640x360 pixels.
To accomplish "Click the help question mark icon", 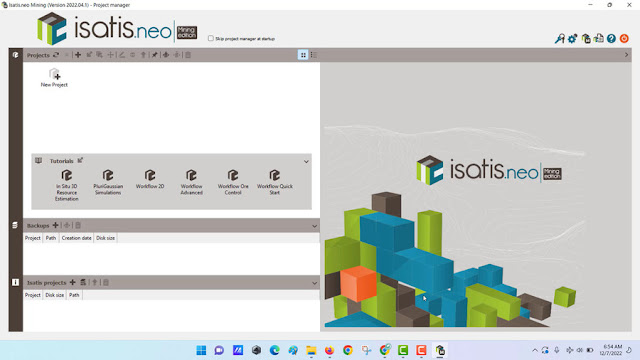I will [x=611, y=38].
